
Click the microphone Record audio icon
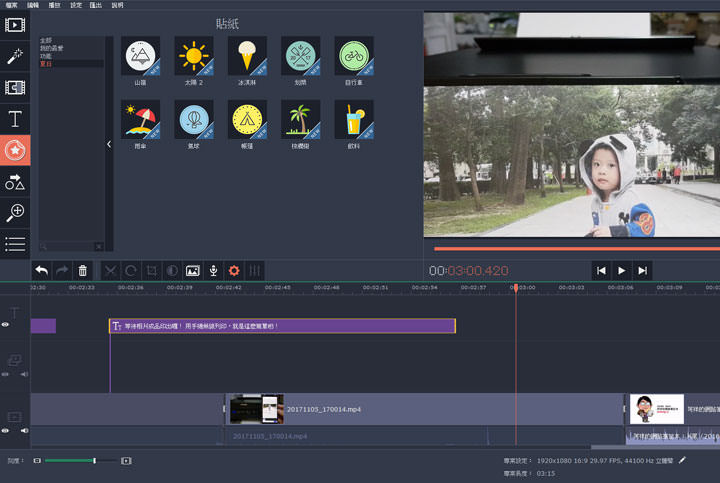pyautogui.click(x=214, y=271)
